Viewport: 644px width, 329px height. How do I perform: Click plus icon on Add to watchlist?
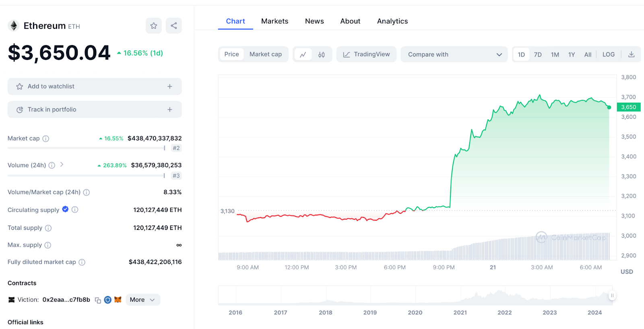[x=170, y=87]
